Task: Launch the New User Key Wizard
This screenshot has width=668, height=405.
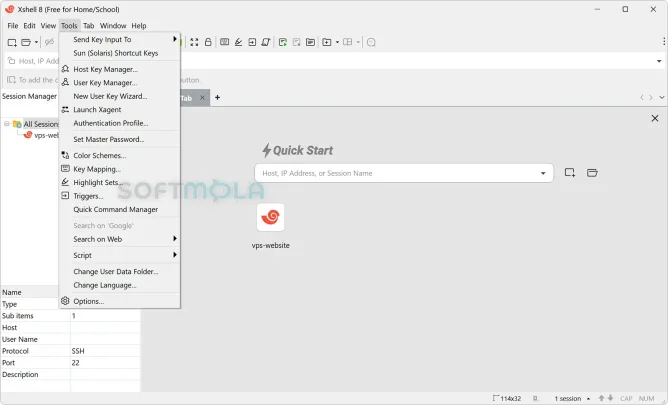Action: click(120, 96)
